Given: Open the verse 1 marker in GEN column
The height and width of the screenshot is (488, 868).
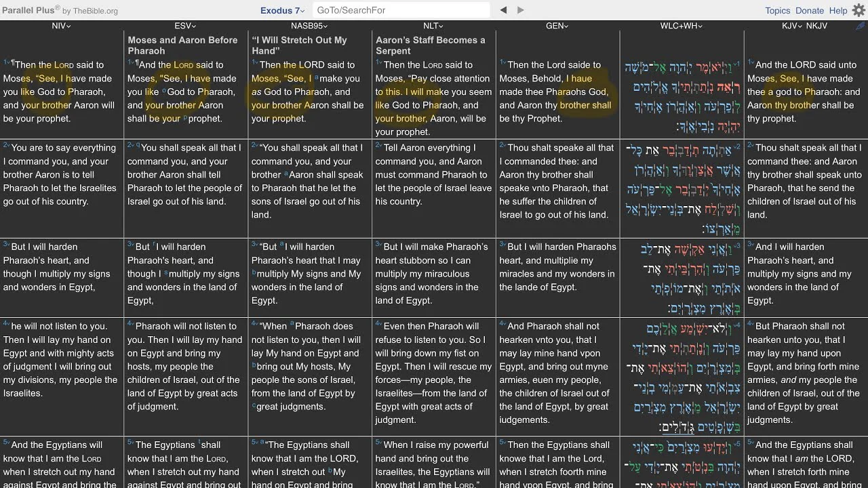Looking at the screenshot, I should (x=503, y=62).
